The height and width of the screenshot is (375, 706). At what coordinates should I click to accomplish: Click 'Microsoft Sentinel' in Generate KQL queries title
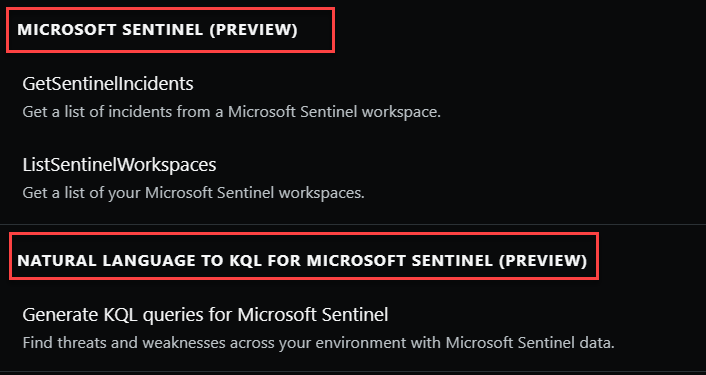(x=313, y=315)
